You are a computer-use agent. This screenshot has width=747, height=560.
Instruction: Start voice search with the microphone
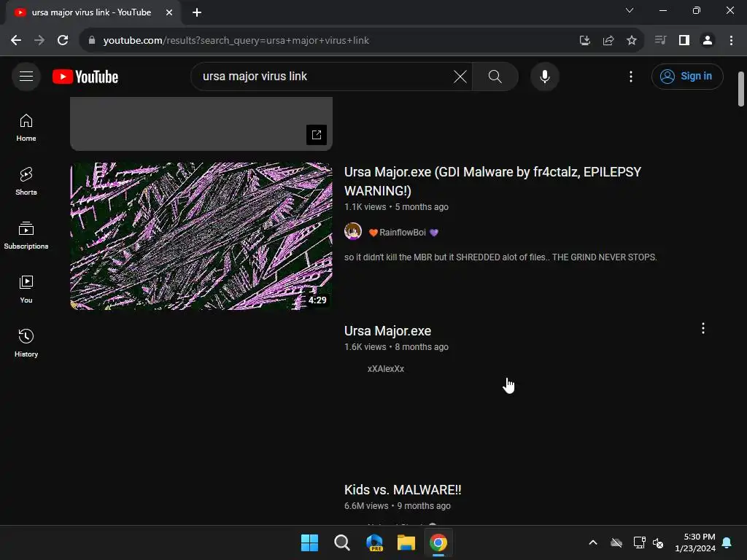[x=544, y=76]
